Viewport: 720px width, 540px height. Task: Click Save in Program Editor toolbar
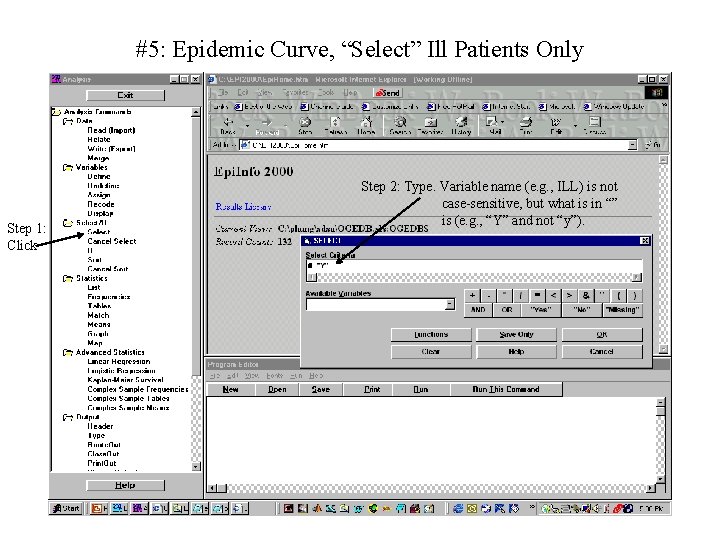click(321, 389)
